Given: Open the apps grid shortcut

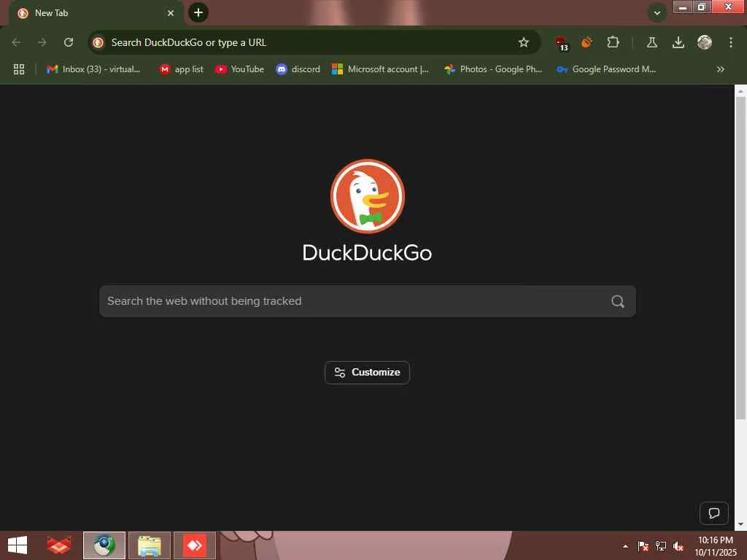Looking at the screenshot, I should [19, 69].
